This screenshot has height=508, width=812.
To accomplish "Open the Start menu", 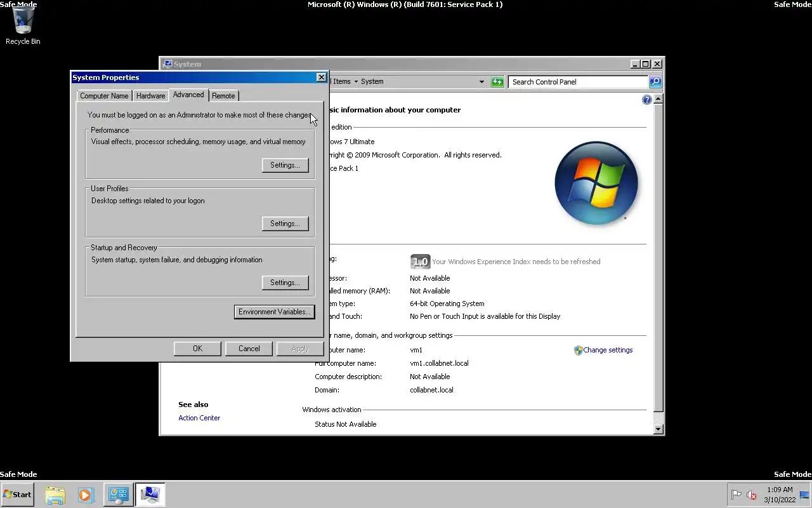I will pyautogui.click(x=17, y=494).
